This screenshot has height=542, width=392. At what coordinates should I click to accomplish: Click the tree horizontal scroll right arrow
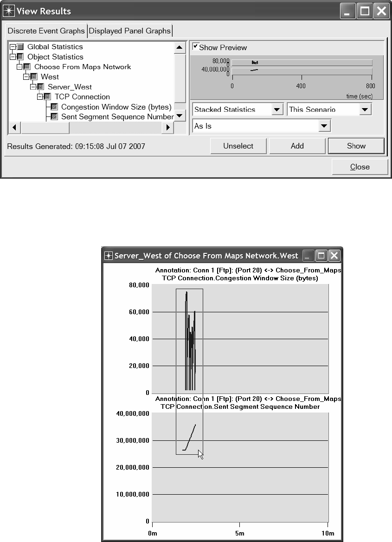(x=168, y=127)
